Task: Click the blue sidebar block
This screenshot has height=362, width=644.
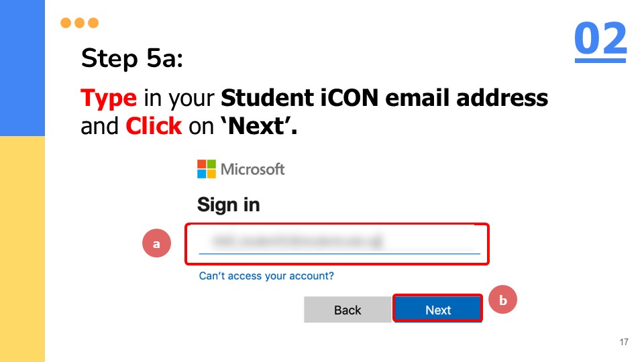Action: [22, 68]
